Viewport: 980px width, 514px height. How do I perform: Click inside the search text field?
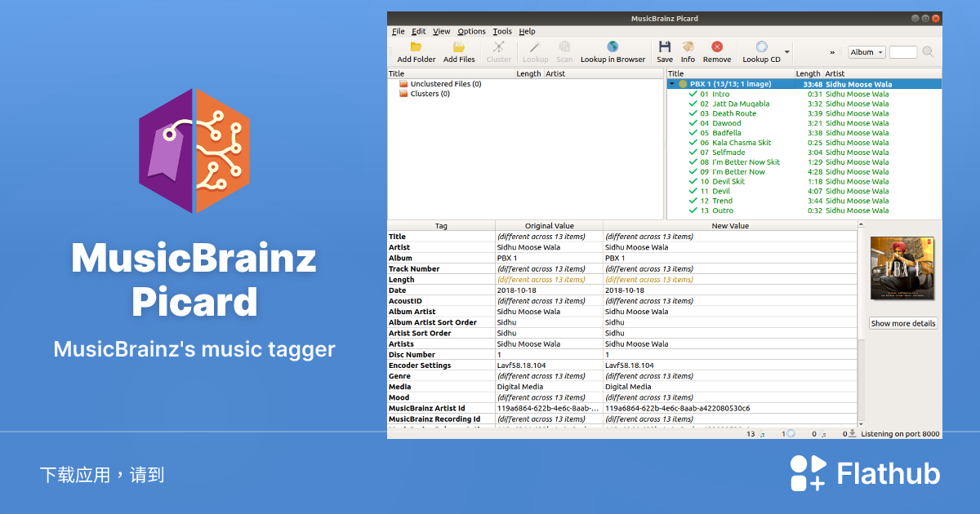[902, 51]
